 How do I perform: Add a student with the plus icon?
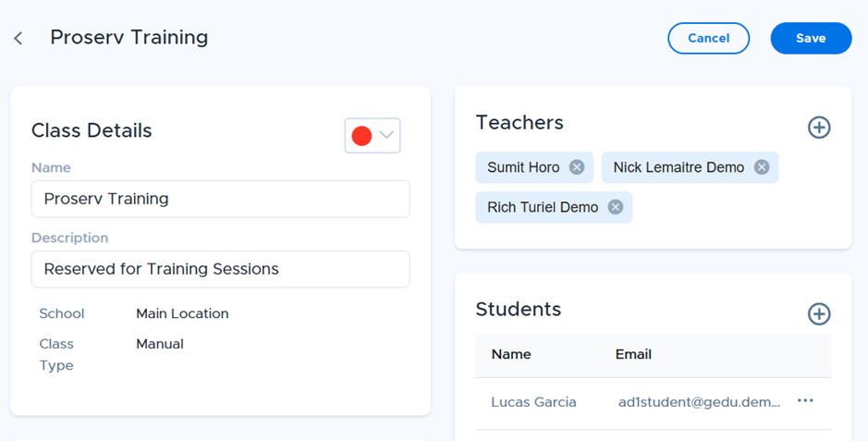(x=819, y=313)
